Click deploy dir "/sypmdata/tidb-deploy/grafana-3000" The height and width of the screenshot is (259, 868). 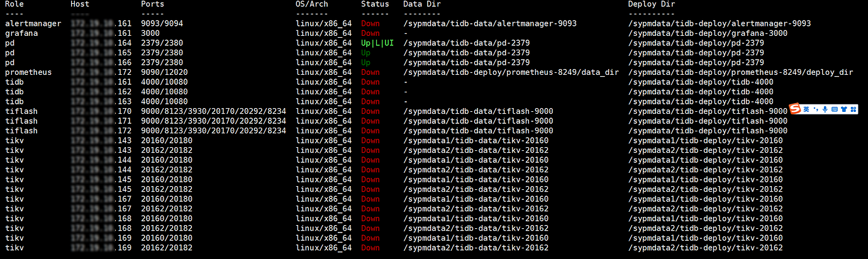coord(708,33)
